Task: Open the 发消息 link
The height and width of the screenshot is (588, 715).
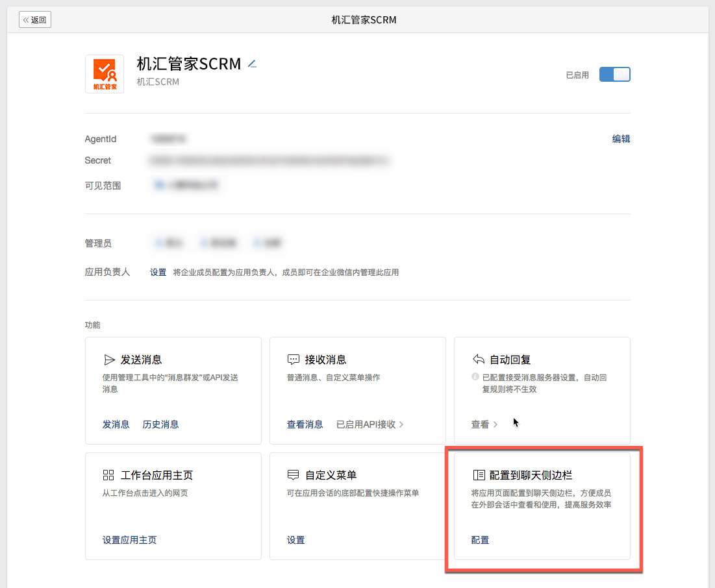Action: pyautogui.click(x=116, y=424)
